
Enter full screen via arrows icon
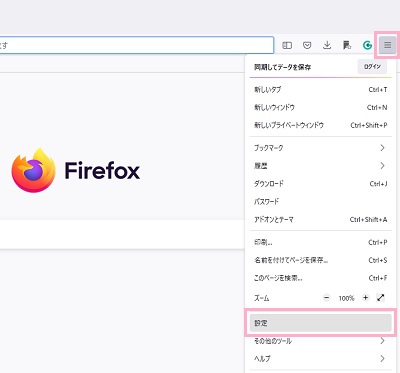click(381, 298)
